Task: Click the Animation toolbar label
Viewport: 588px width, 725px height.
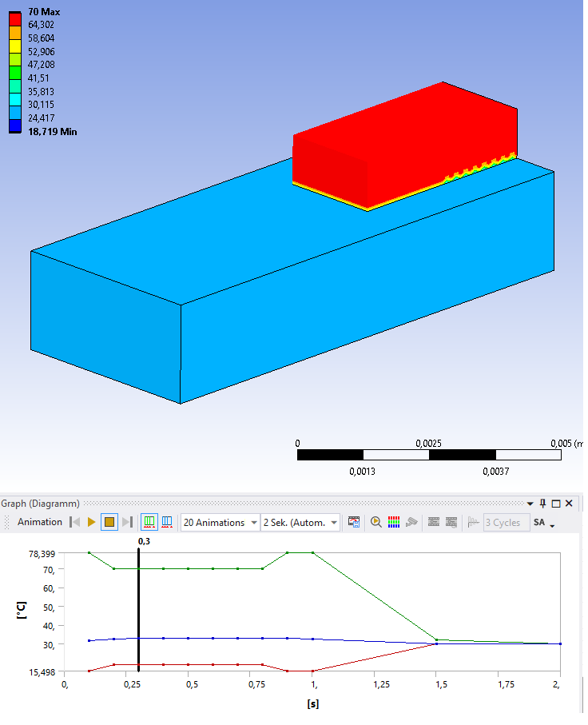Action: tap(40, 522)
